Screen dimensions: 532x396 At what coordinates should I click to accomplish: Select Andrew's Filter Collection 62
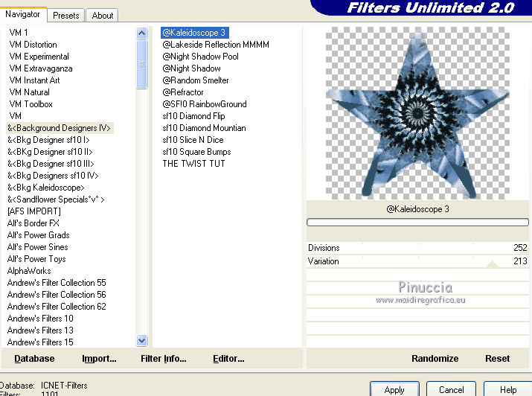click(57, 306)
